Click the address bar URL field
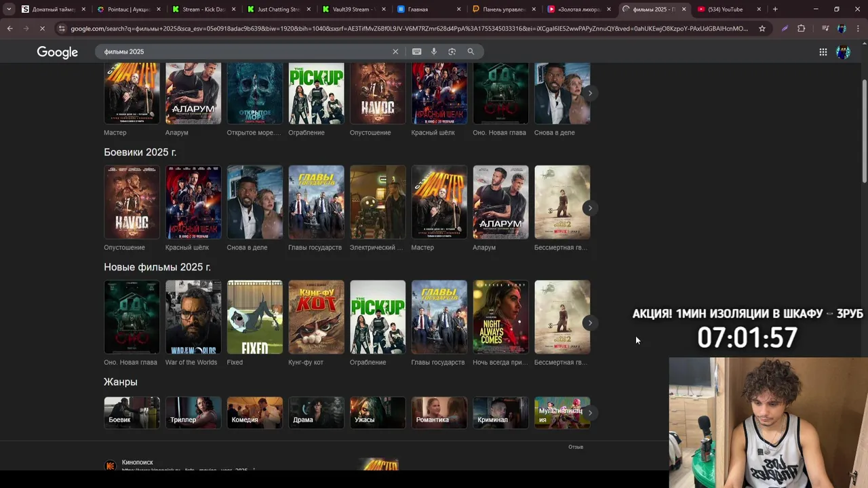The width and height of the screenshot is (868, 488). tap(409, 28)
